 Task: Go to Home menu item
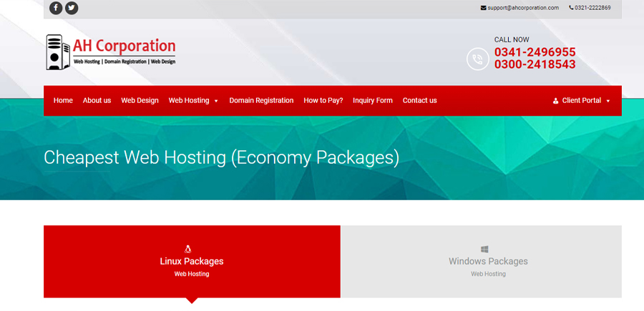(x=63, y=101)
